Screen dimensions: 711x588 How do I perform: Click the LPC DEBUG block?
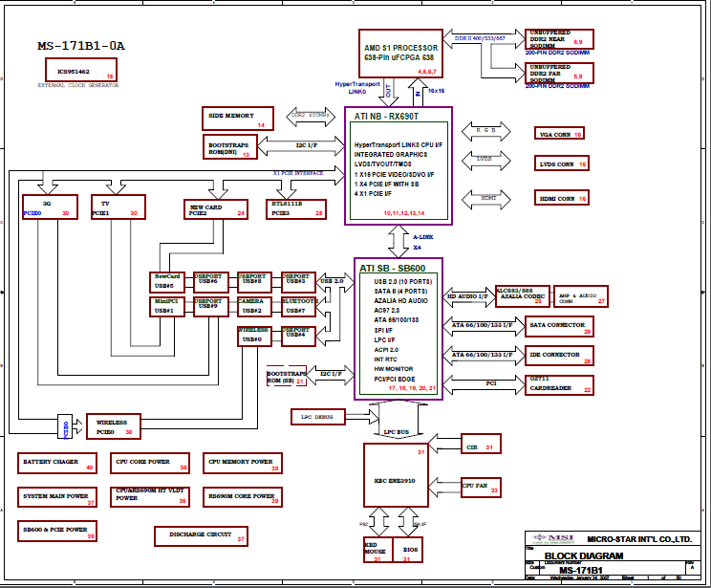[318, 417]
